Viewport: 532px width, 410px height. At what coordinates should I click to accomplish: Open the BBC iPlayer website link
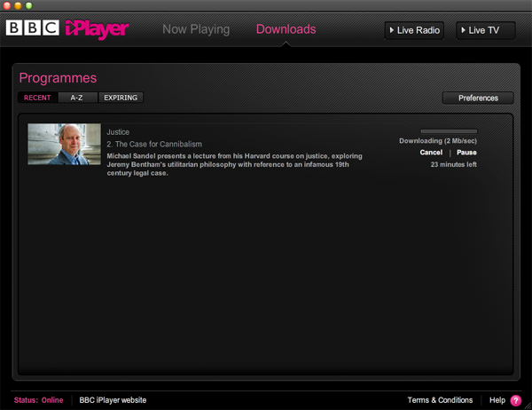coord(113,400)
